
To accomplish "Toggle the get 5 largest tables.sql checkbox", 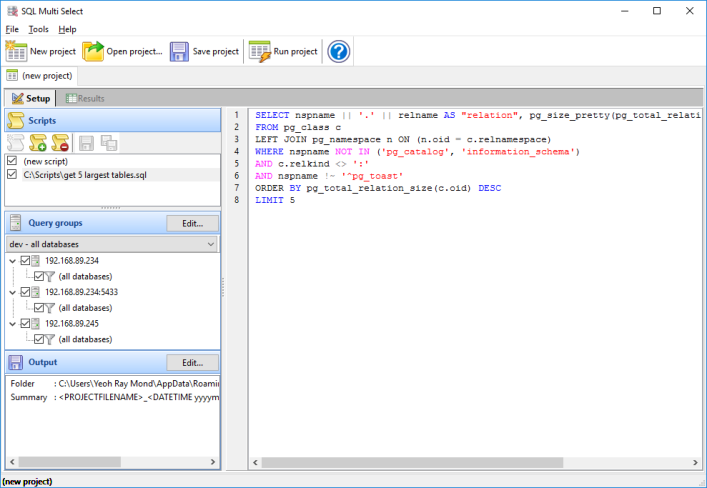I will coord(12,174).
